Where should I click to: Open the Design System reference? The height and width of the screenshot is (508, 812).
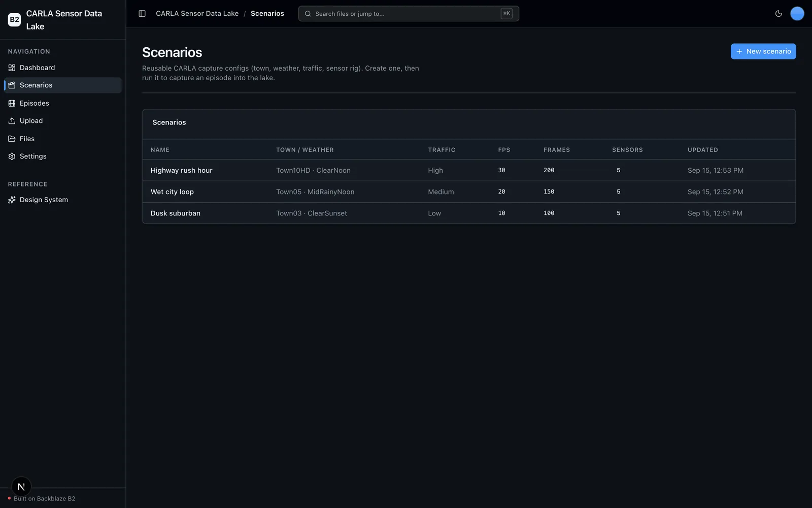click(63, 200)
